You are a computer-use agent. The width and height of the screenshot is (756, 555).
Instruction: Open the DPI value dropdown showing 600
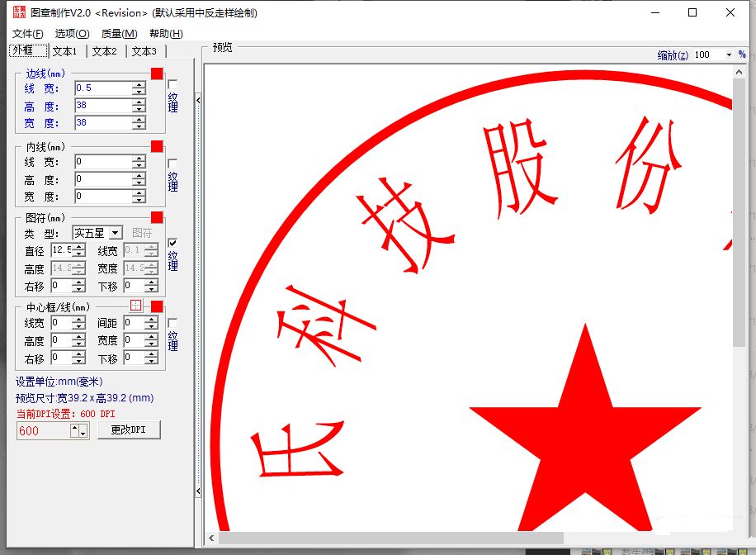tap(83, 434)
